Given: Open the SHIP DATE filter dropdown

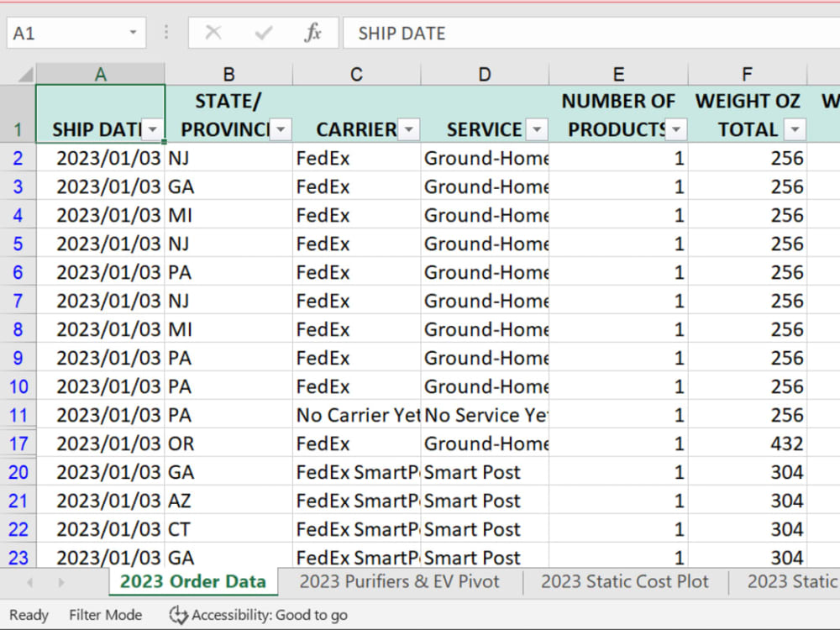Looking at the screenshot, I should pyautogui.click(x=153, y=130).
